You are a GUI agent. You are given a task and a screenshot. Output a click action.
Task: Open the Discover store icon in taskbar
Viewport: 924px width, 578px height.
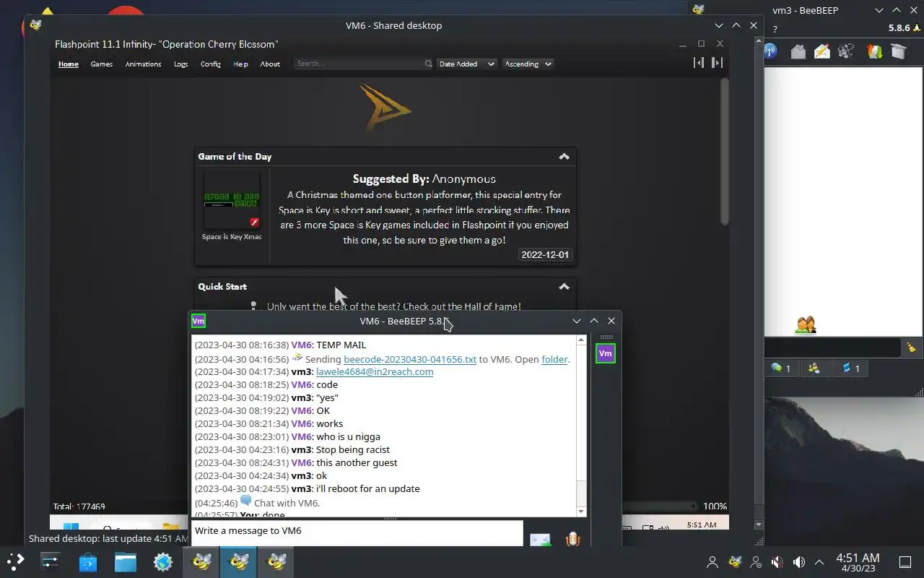point(88,561)
